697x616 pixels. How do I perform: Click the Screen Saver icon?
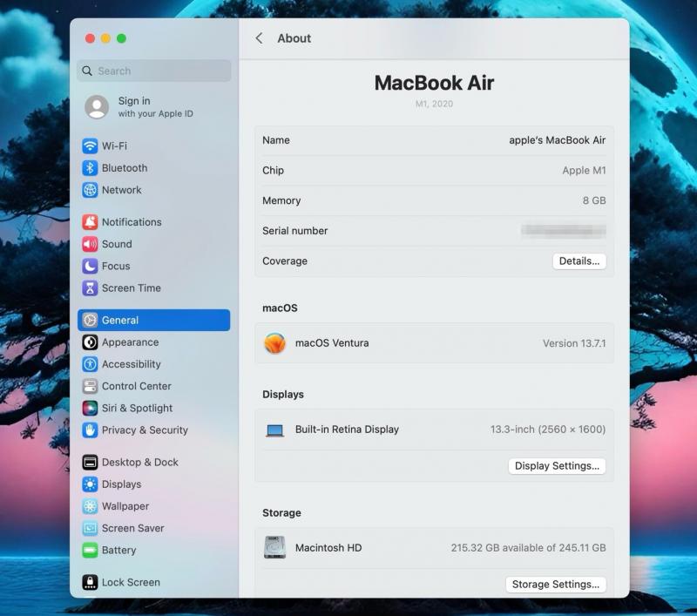(90, 528)
